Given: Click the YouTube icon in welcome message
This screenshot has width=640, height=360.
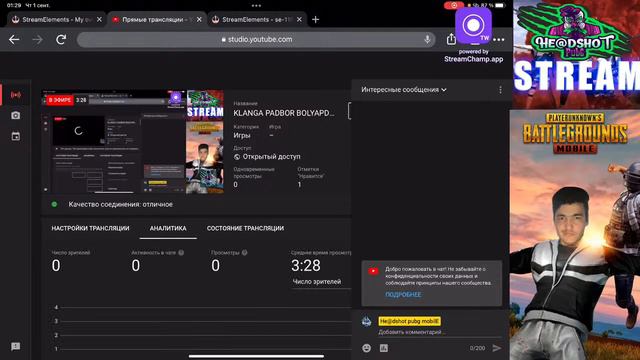Looking at the screenshot, I should pyautogui.click(x=373, y=271).
